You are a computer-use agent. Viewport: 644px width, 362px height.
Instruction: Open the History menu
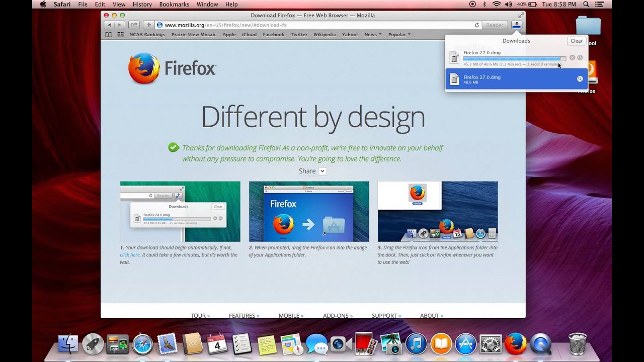pyautogui.click(x=142, y=4)
